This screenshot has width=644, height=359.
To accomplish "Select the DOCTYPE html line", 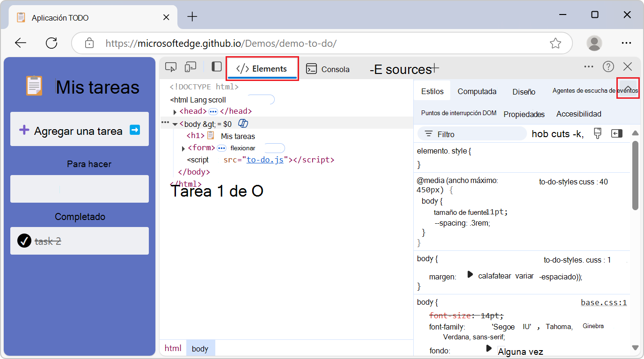I will coord(204,87).
